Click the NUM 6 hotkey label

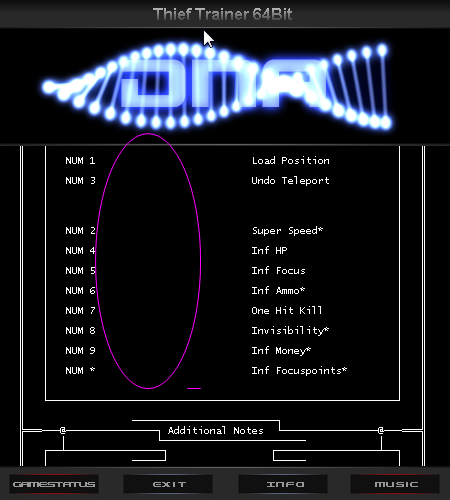coord(80,291)
